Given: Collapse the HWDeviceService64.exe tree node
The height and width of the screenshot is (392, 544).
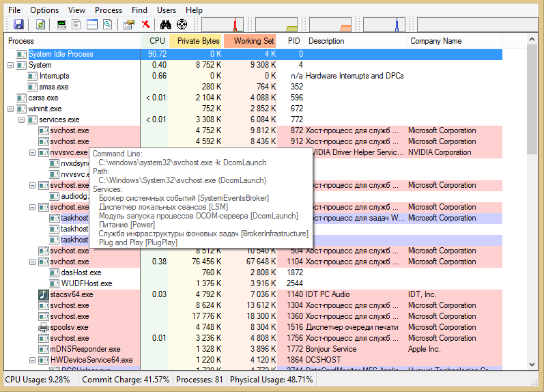Looking at the screenshot, I should pos(32,360).
